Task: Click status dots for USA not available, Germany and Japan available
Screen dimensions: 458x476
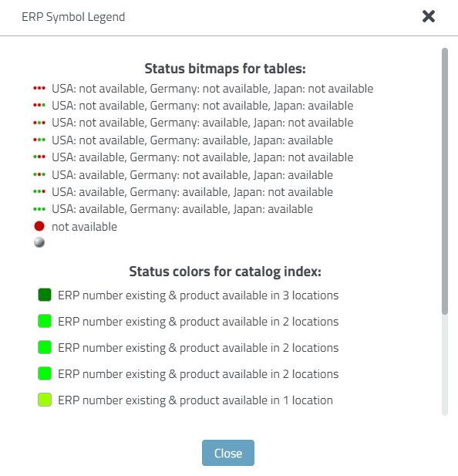Action: pos(39,140)
